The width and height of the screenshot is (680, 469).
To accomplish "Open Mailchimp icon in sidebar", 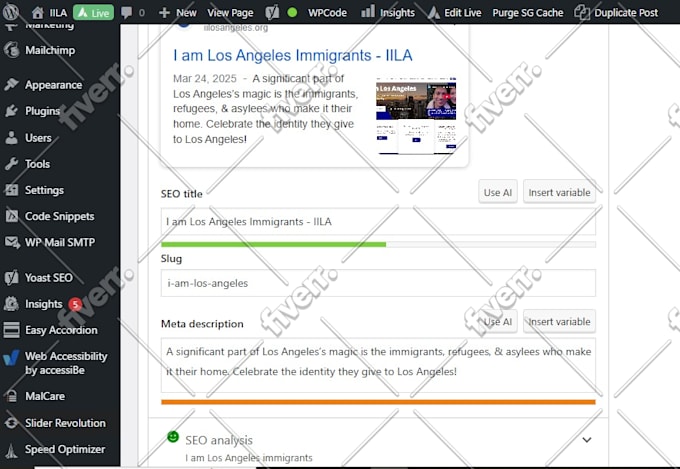I will pos(12,50).
